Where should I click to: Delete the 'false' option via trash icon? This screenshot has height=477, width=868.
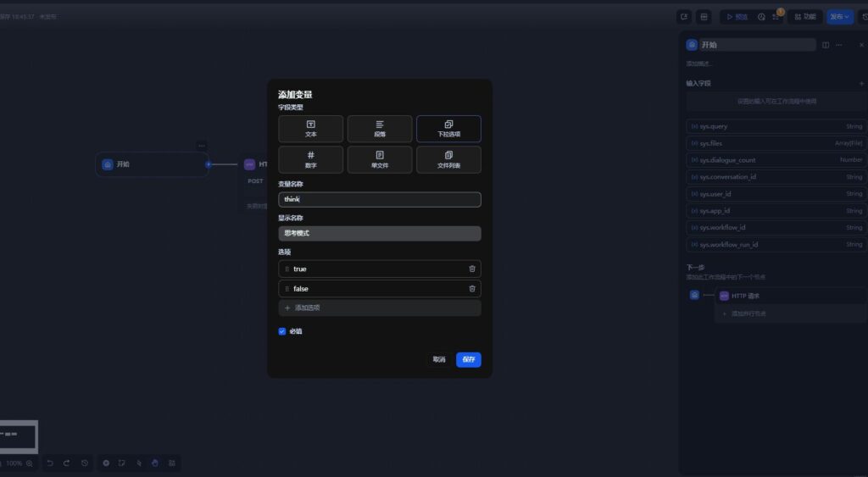pos(472,289)
